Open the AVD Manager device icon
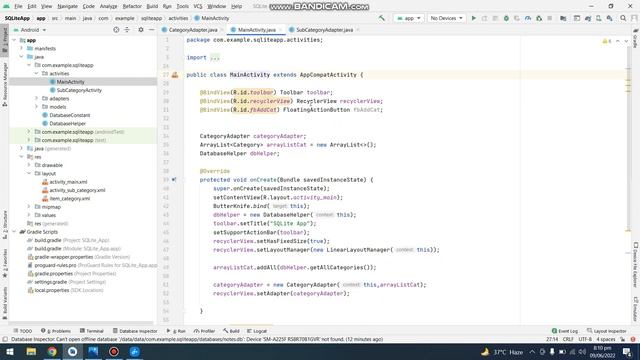Image resolution: width=640 pixels, height=360 pixels. point(598,18)
